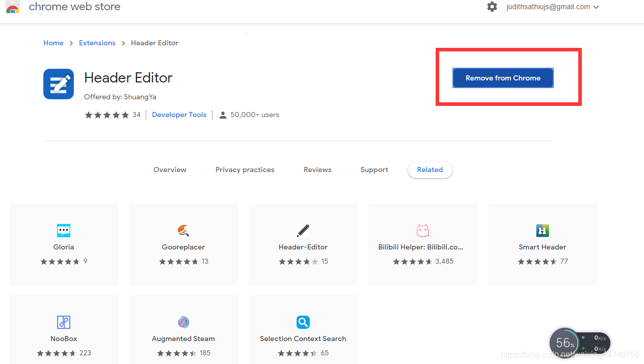This screenshot has width=644, height=364.
Task: Click the Augmented Steam icon
Action: point(183,322)
